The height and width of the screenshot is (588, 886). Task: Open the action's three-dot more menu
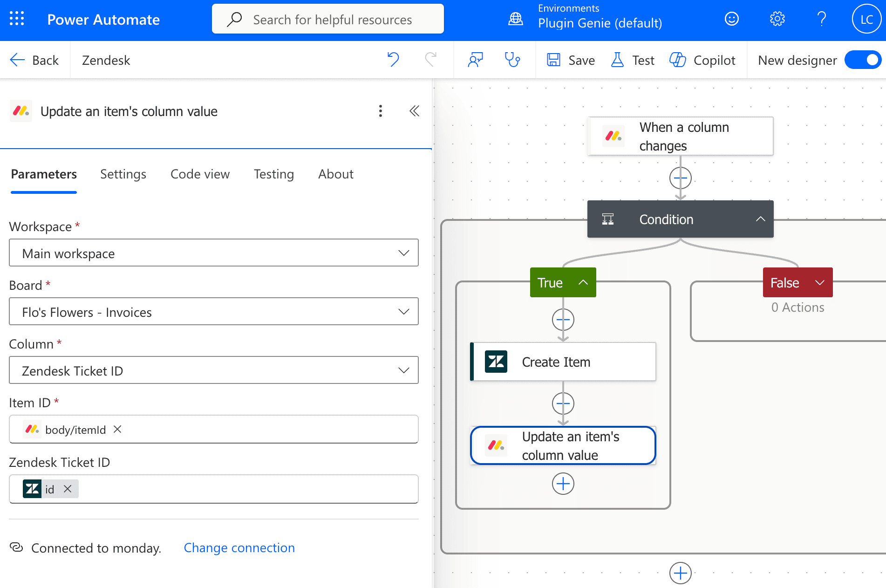[x=381, y=111]
